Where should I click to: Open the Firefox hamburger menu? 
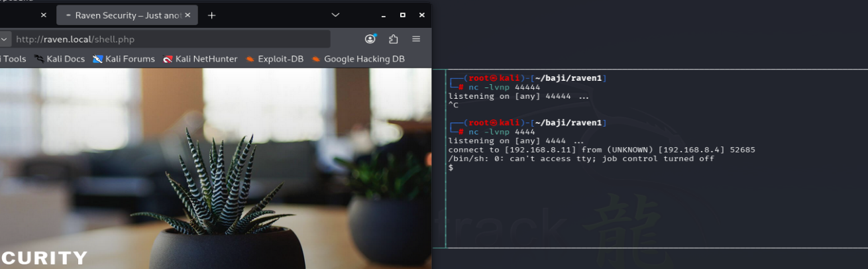pyautogui.click(x=416, y=39)
